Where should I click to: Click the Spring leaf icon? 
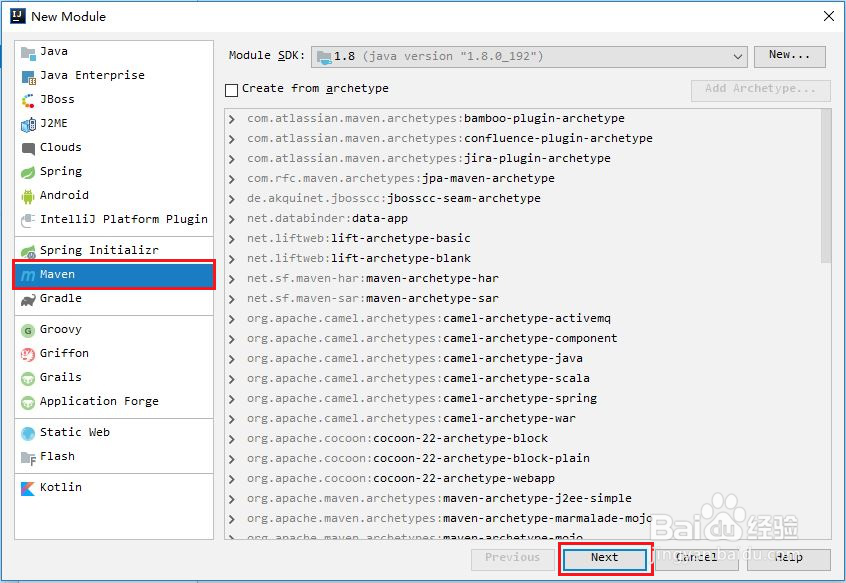tap(28, 173)
